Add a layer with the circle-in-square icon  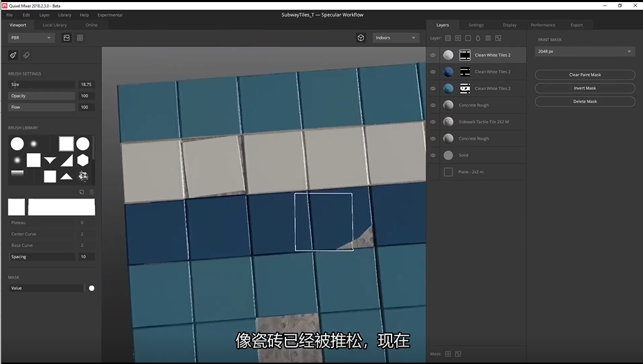(x=458, y=38)
